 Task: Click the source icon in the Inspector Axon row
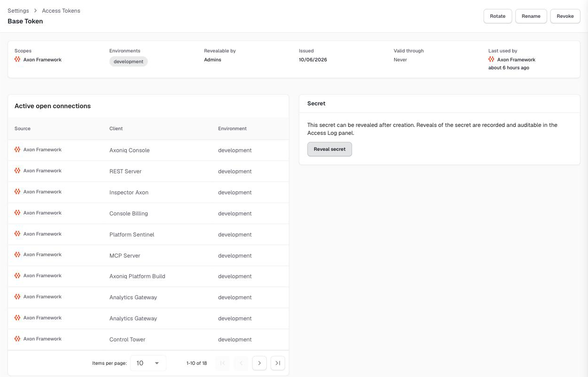pos(17,192)
